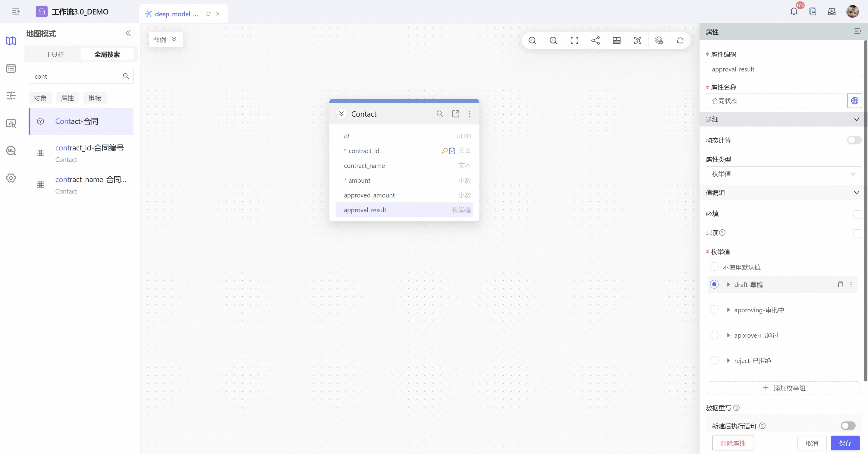
Task: Open the three-dot menu on Contact card
Action: [470, 114]
